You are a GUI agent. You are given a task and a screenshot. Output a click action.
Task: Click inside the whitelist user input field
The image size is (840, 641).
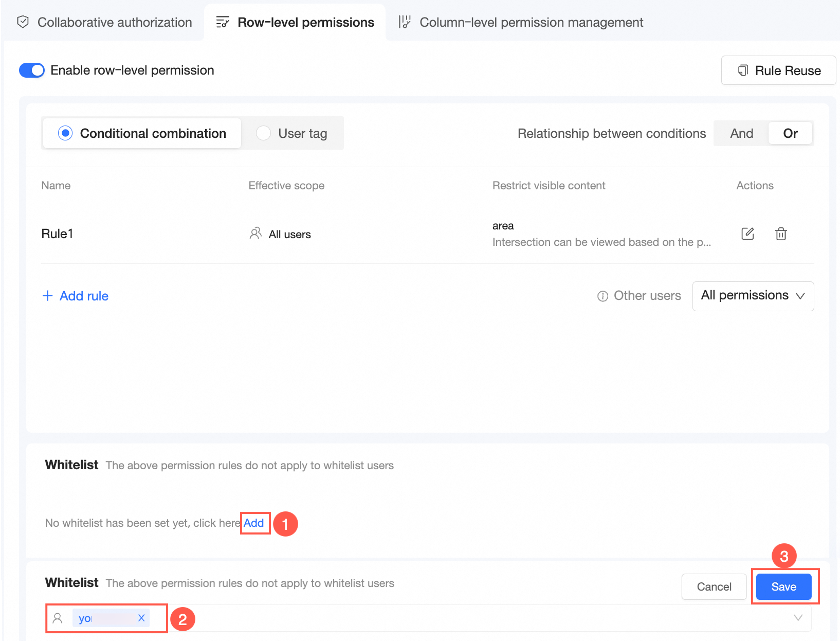[463, 618]
